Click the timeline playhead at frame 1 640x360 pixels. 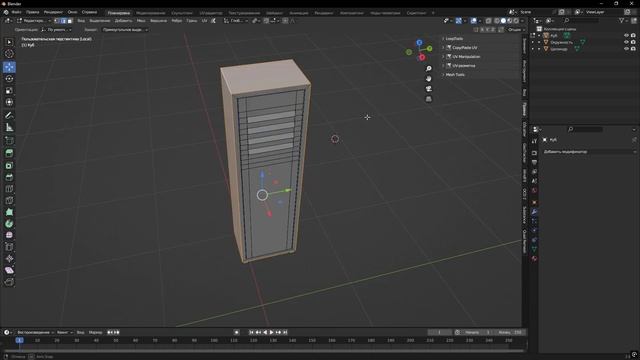[x=19, y=340]
